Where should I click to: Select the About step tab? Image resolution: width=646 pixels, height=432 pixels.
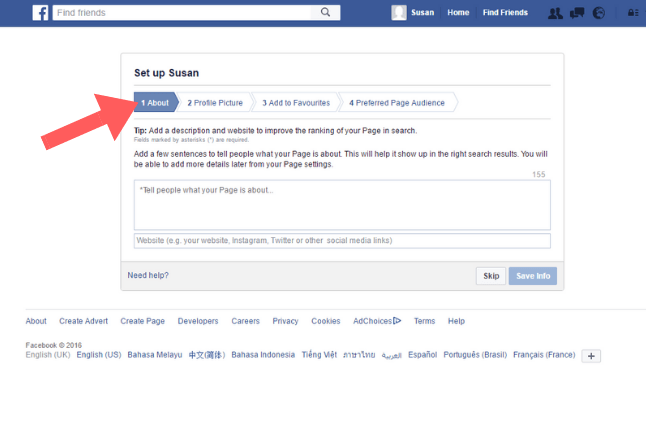pyautogui.click(x=155, y=102)
